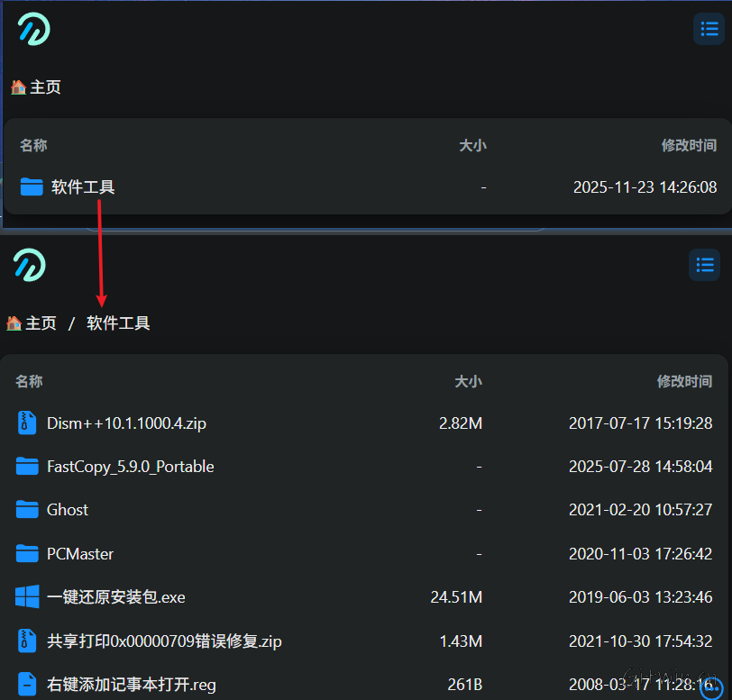732x700 pixels.
Task: Open 共享打印0x00000709错误修复.zip
Action: tap(164, 641)
